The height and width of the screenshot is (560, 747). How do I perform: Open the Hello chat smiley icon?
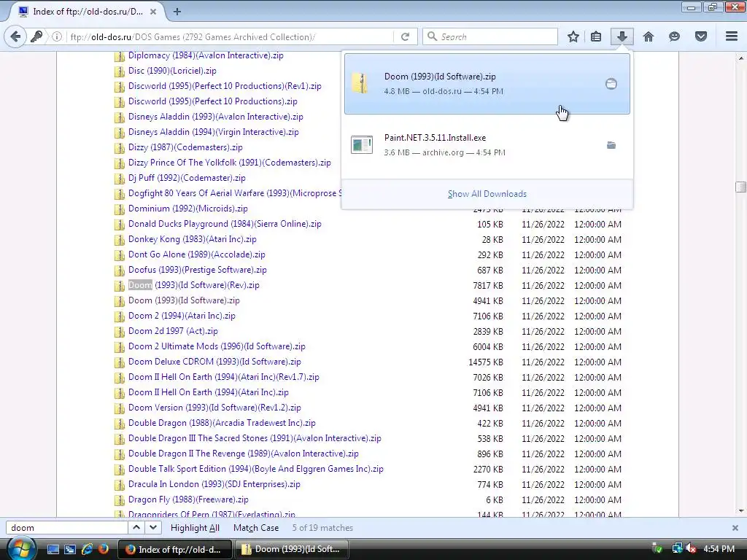point(674,36)
